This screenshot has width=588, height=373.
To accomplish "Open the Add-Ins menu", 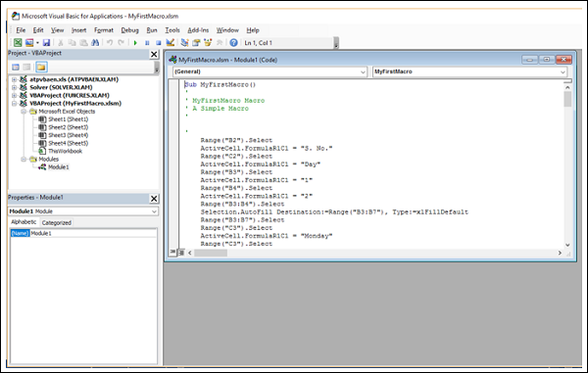I will (198, 30).
